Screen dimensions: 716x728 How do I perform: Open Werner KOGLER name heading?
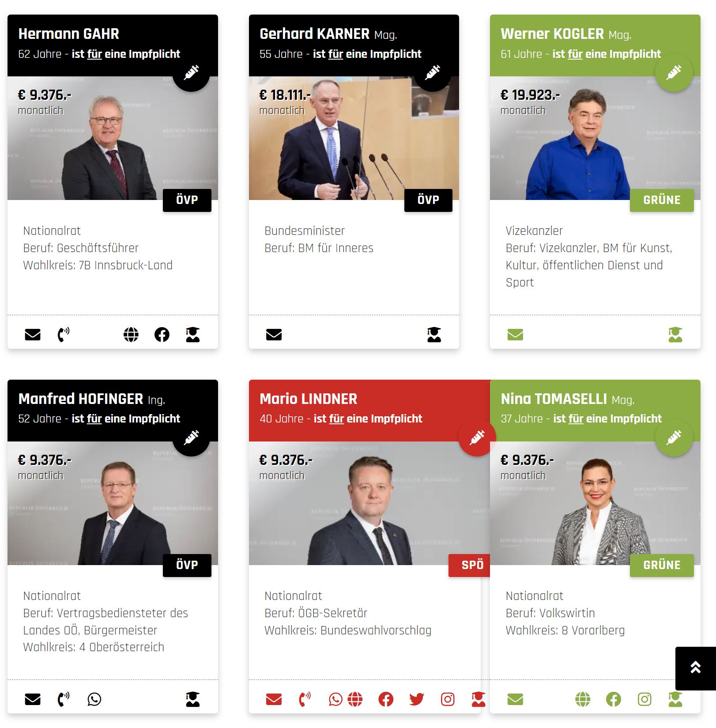(x=552, y=34)
